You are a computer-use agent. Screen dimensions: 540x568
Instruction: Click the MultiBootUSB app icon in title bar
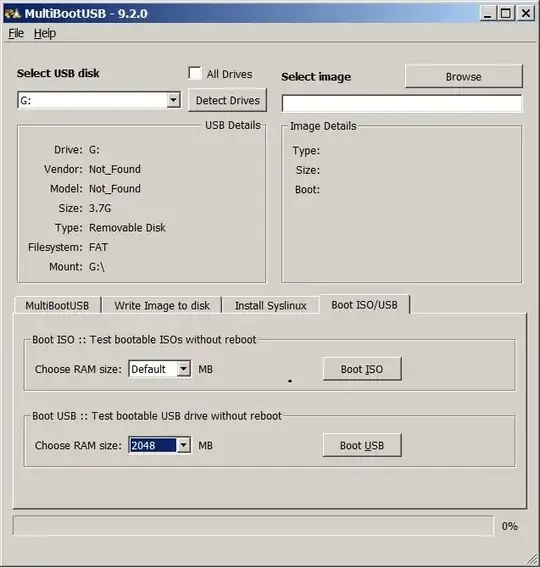(12, 13)
